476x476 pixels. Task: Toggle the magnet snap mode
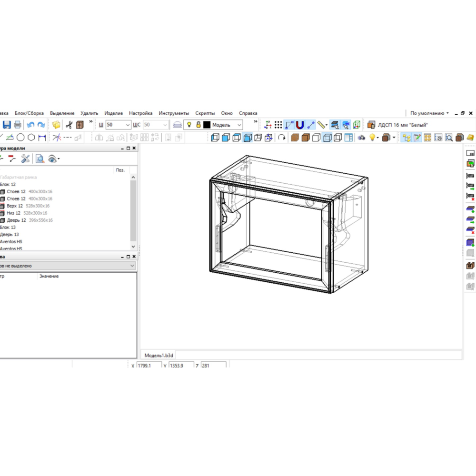tap(300, 125)
